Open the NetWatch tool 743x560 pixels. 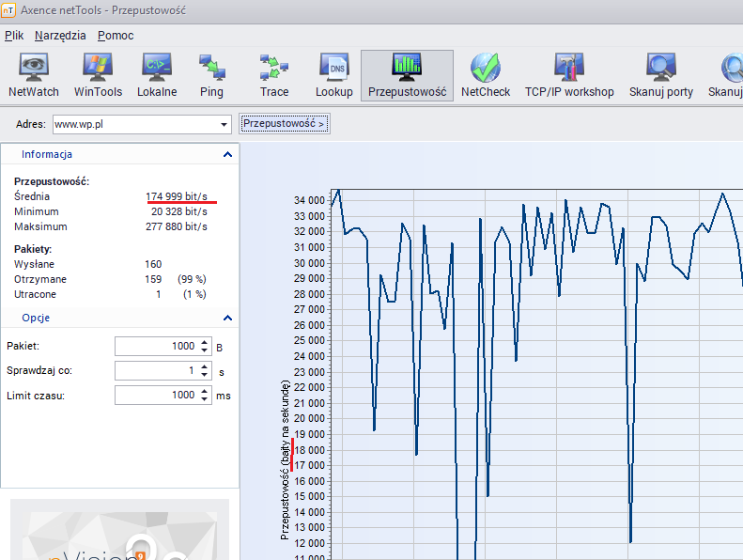coord(34,75)
